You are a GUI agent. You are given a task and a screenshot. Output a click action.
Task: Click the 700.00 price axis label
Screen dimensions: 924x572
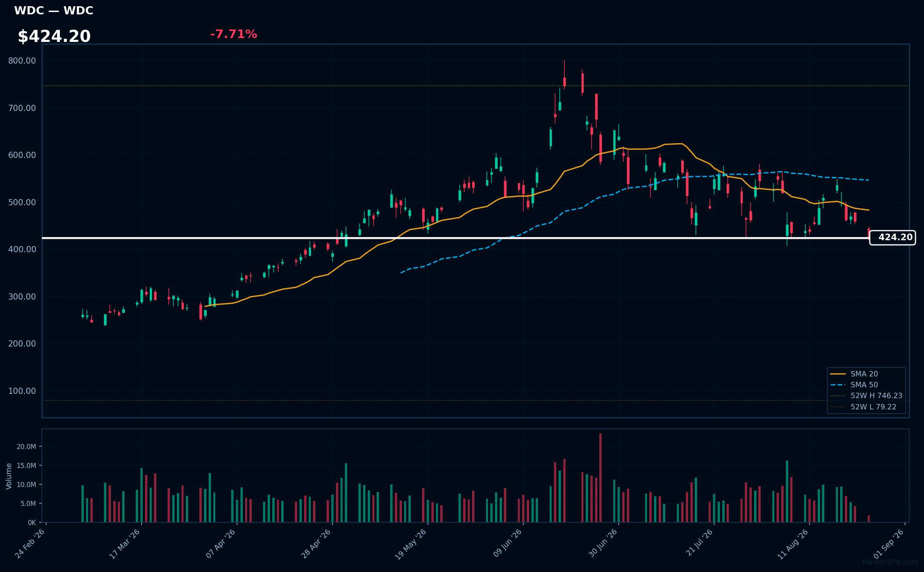click(22, 108)
